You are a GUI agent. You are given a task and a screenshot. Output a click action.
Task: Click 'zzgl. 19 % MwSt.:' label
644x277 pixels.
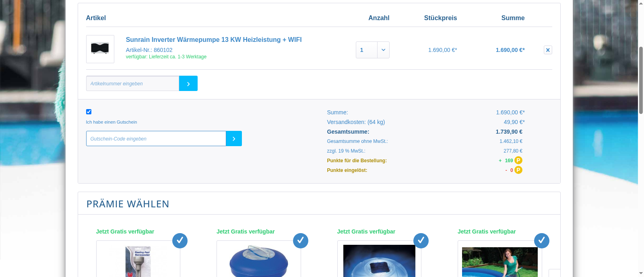tap(346, 151)
